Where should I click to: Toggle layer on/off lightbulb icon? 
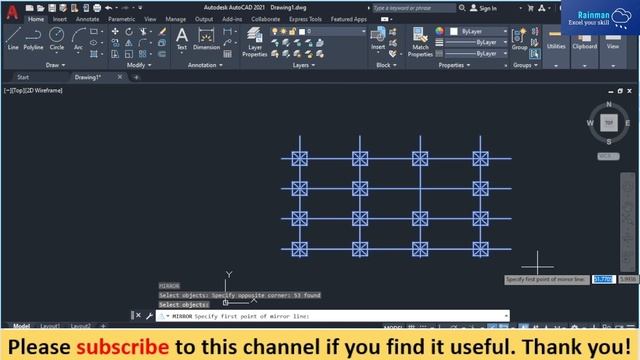[x=275, y=31]
